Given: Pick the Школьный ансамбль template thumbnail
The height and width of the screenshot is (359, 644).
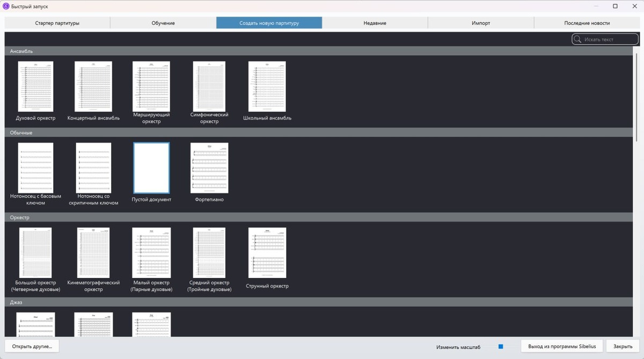Looking at the screenshot, I should pyautogui.click(x=267, y=86).
